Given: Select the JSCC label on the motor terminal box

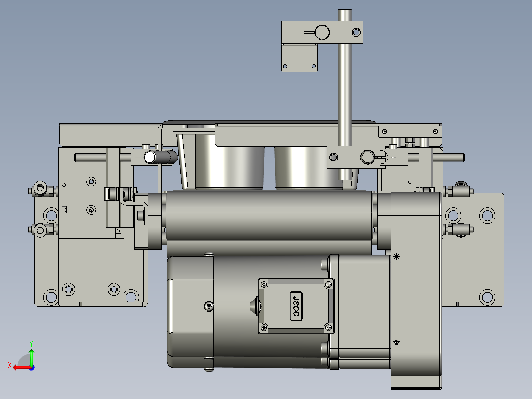Looking at the screenshot, I should (296, 306).
